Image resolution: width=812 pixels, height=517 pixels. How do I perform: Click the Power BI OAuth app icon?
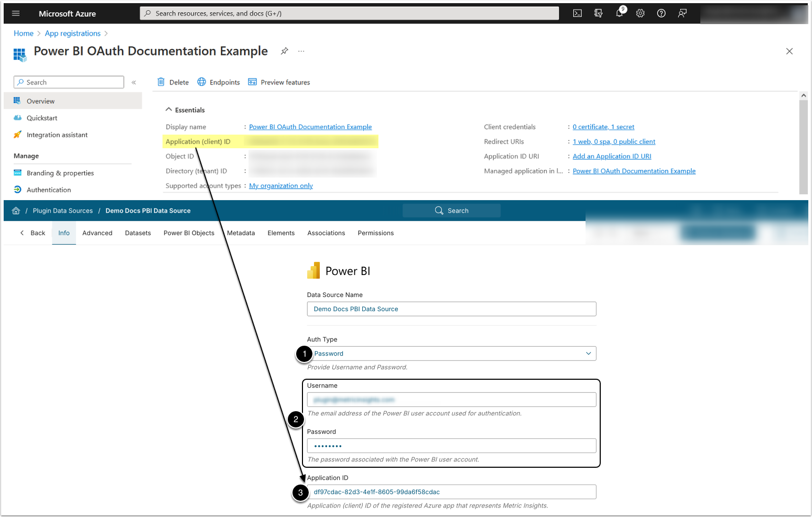coord(20,54)
